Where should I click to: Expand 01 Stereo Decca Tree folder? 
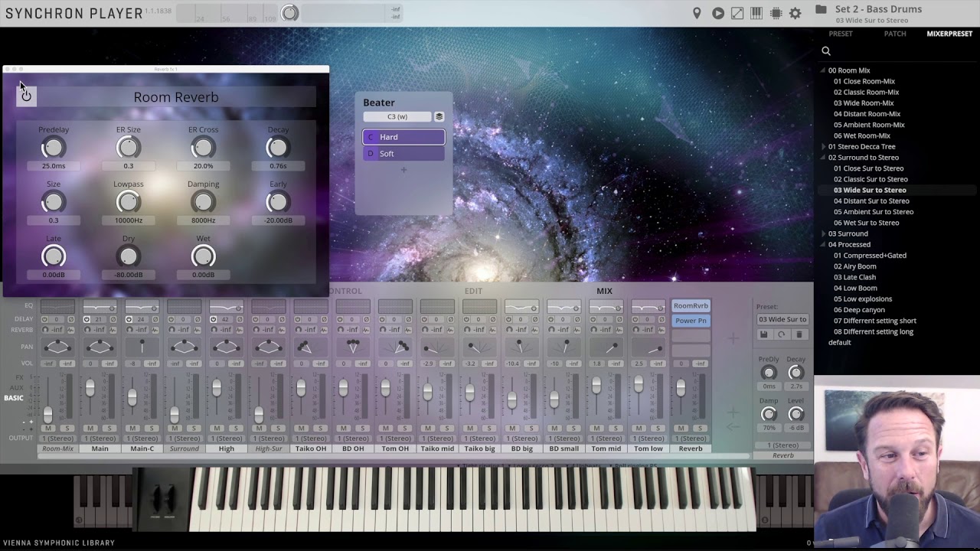coord(824,146)
